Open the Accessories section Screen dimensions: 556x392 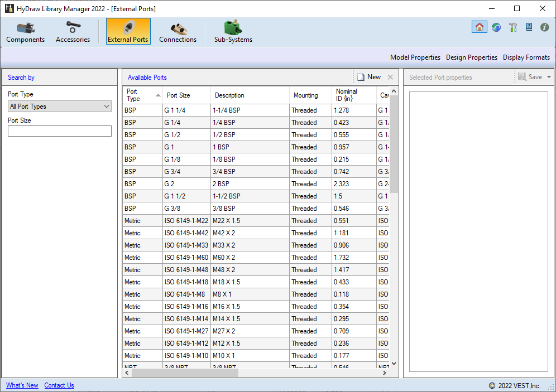click(73, 32)
